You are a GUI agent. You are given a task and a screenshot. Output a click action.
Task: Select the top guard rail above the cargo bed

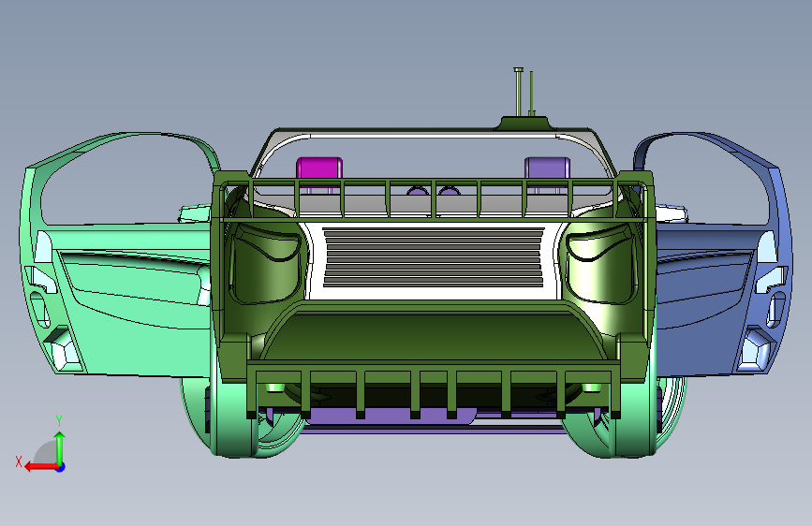[433, 199]
